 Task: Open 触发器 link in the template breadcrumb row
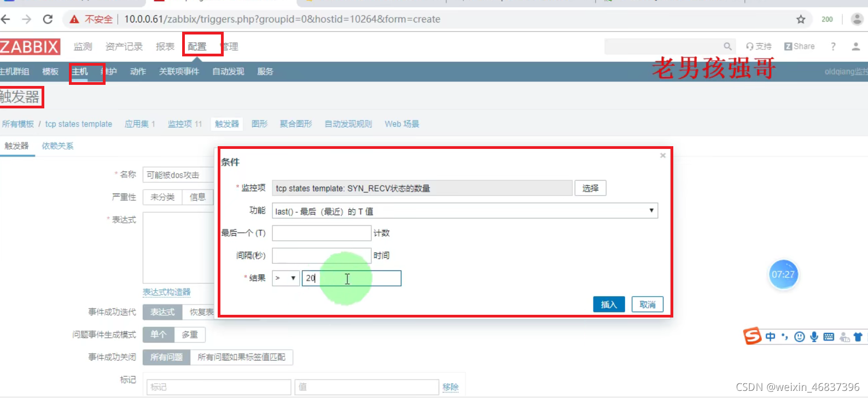click(x=227, y=124)
